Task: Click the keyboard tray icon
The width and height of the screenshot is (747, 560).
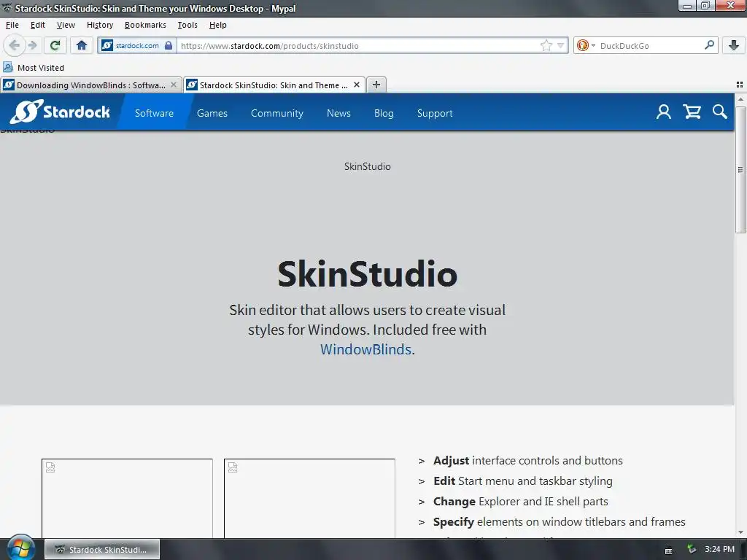Action: tap(668, 551)
